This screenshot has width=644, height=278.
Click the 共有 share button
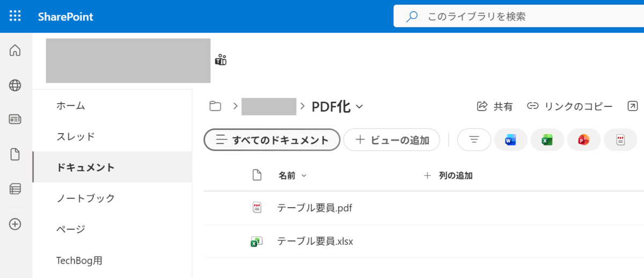(x=495, y=106)
